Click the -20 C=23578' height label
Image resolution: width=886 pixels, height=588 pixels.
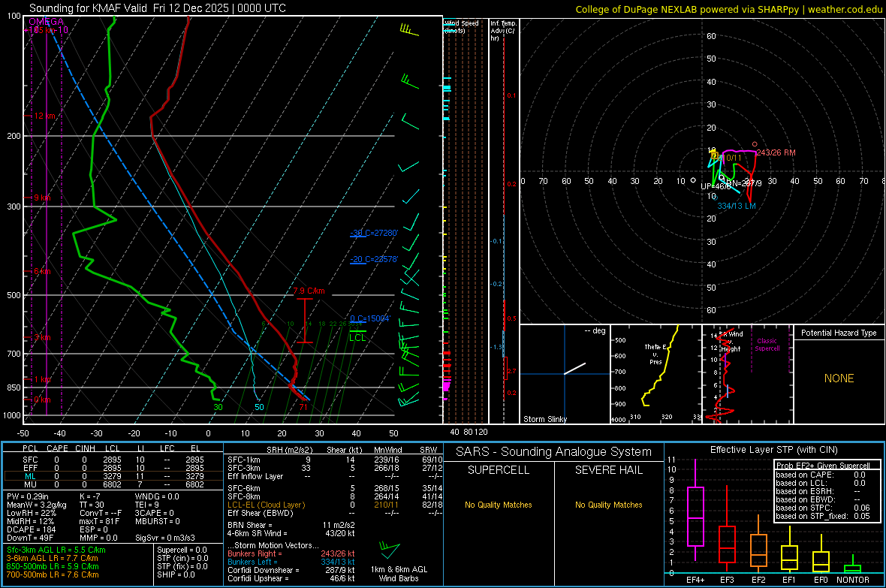(374, 260)
